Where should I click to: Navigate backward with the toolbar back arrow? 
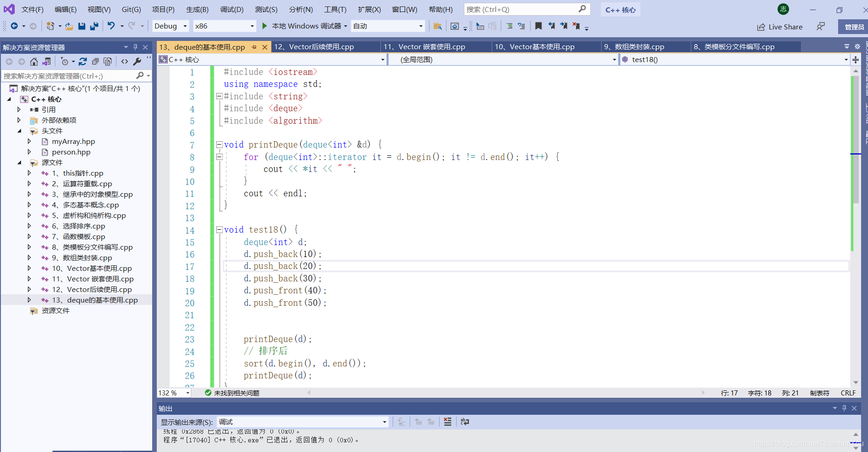click(14, 26)
